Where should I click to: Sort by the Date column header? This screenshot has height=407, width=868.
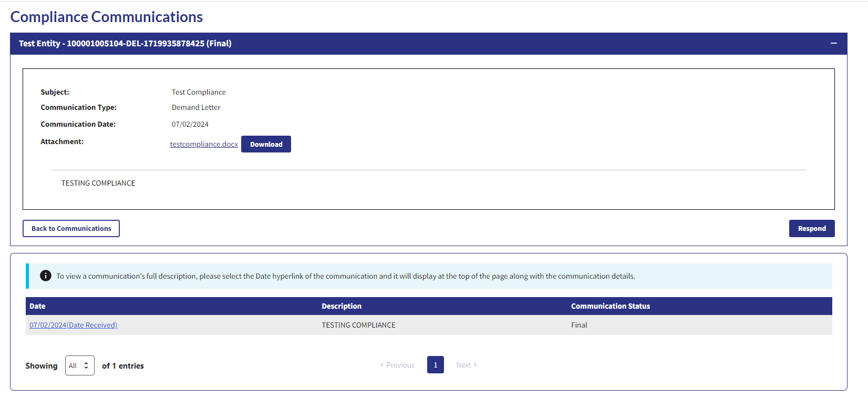coord(37,306)
